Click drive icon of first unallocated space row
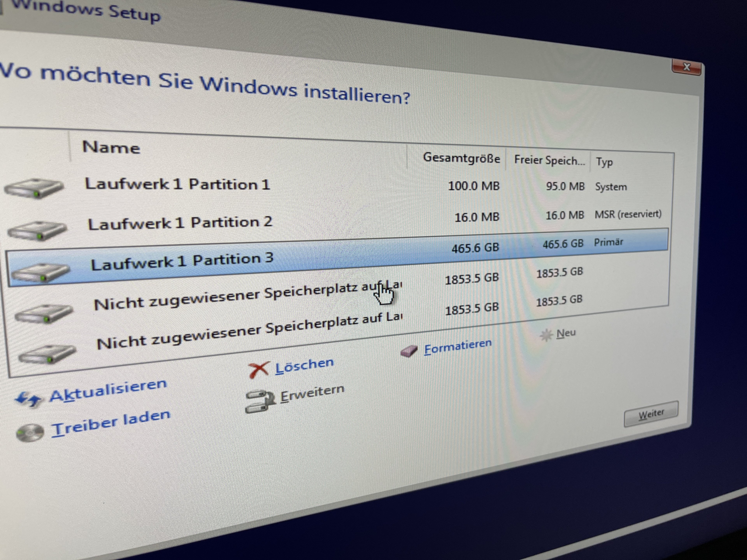 click(x=44, y=314)
